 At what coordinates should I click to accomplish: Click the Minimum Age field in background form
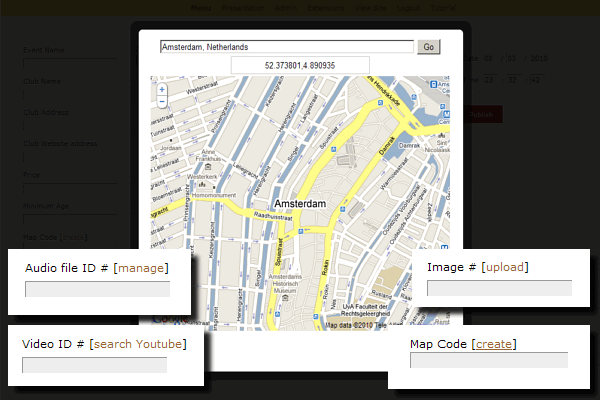70,219
